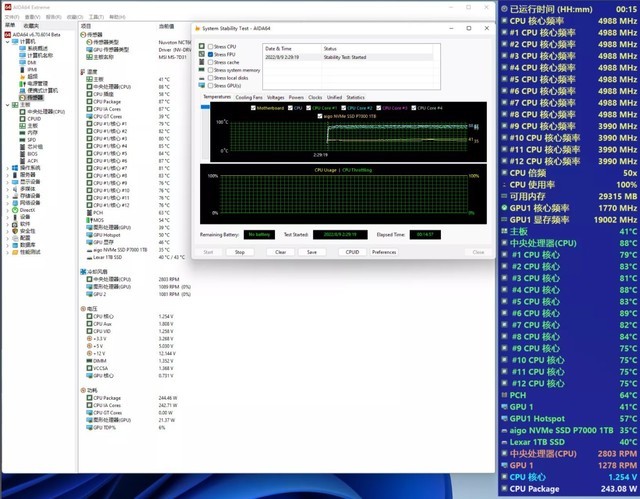
Task: Switch to the Cooling Fans tab
Action: pyautogui.click(x=249, y=98)
